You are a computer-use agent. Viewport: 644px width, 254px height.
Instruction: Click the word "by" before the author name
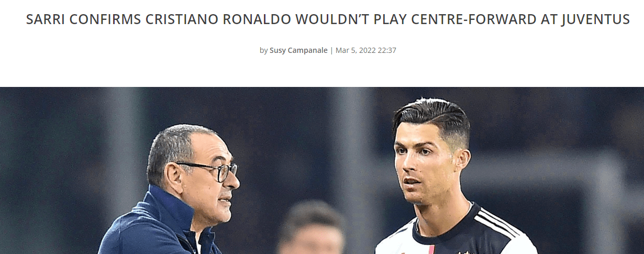(263, 50)
